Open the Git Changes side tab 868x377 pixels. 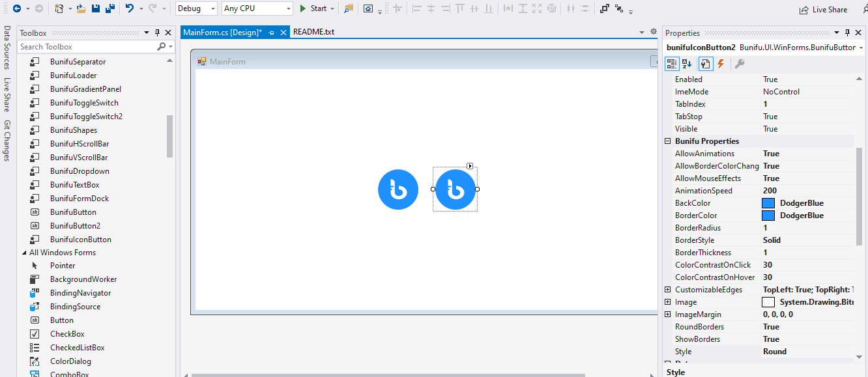pos(7,141)
